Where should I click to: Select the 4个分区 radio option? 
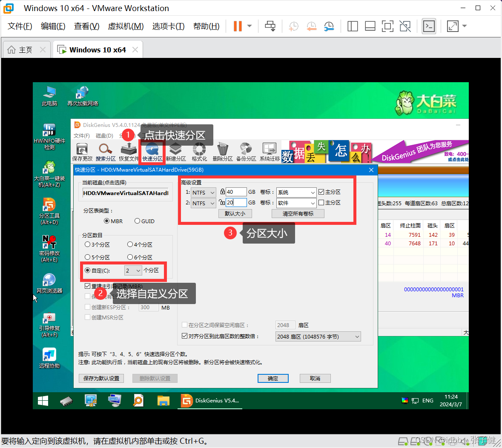click(x=130, y=244)
